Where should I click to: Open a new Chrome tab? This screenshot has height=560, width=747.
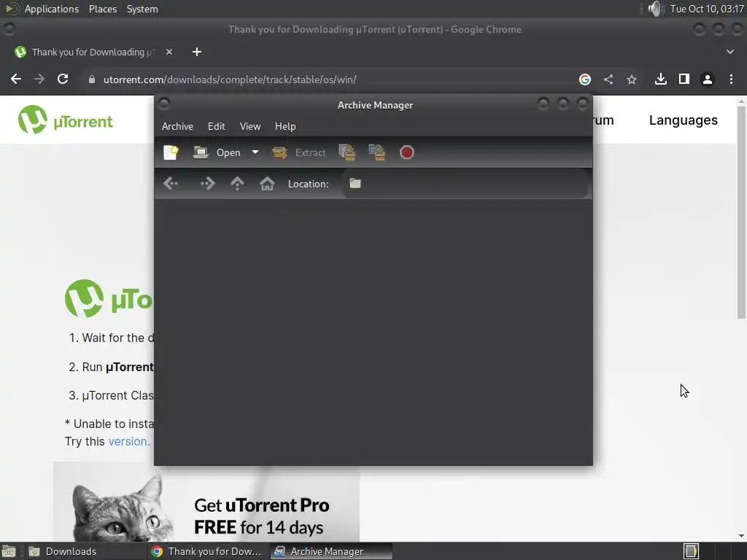pos(197,52)
